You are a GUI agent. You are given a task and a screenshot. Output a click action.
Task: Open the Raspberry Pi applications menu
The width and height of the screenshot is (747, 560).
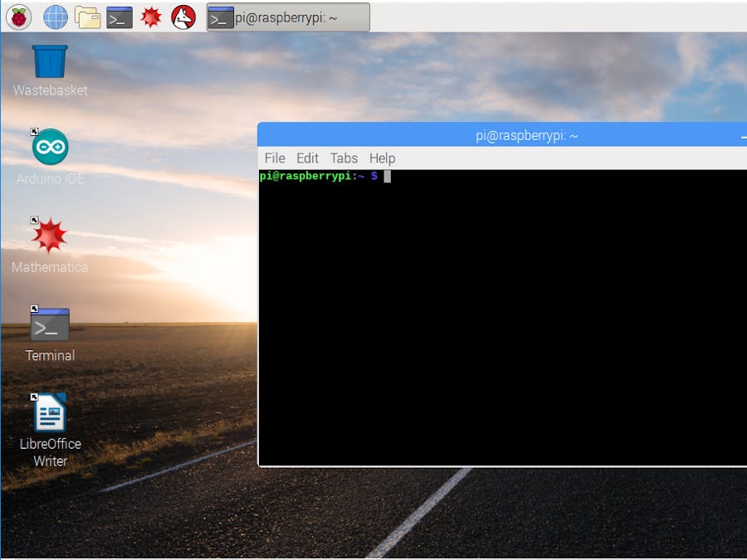17,15
